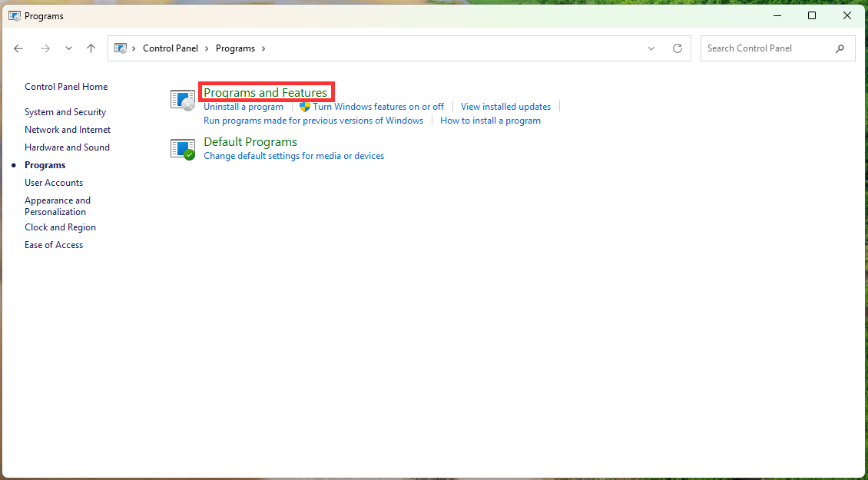Screen dimensions: 868x480
Task: Expand the chevron after Control Panel breadcrumb
Action: point(207,48)
